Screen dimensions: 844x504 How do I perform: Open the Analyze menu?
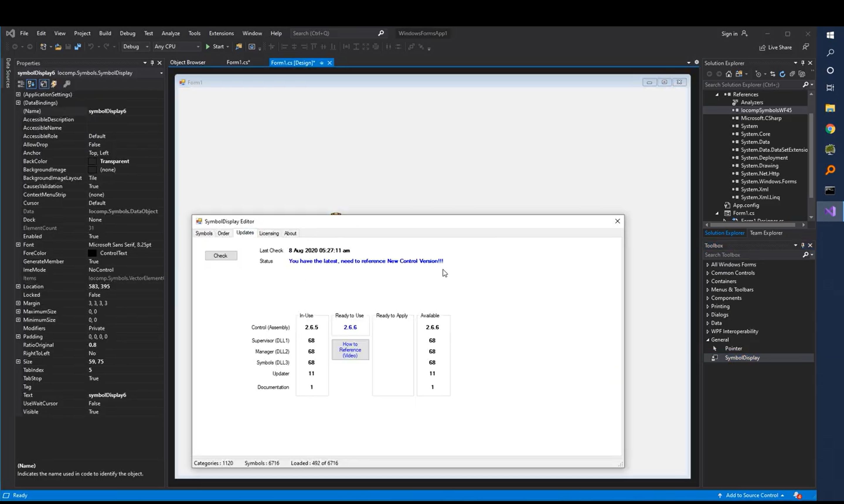(171, 33)
